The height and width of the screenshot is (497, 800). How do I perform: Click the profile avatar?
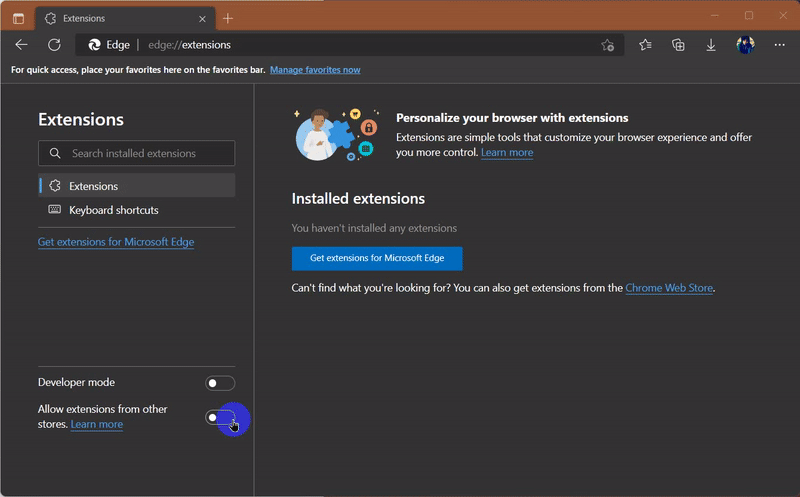coord(745,45)
